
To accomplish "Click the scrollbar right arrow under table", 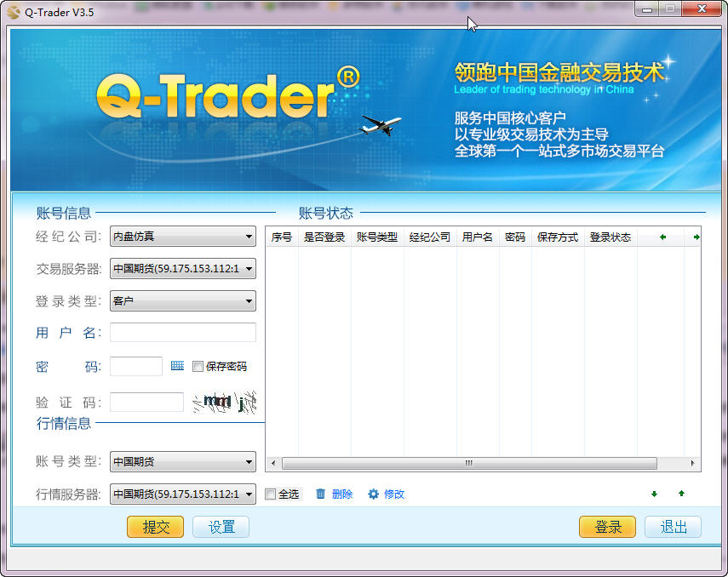I will [x=693, y=463].
